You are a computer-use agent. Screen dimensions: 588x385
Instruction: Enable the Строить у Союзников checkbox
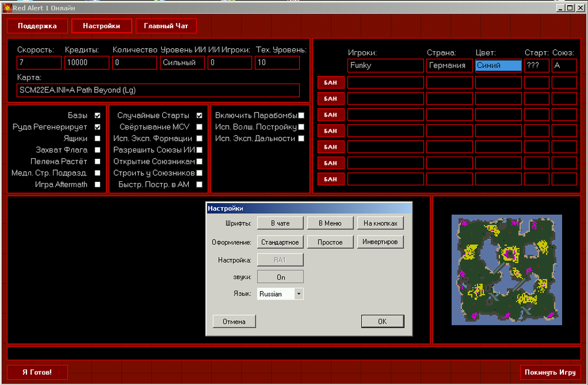coord(199,173)
